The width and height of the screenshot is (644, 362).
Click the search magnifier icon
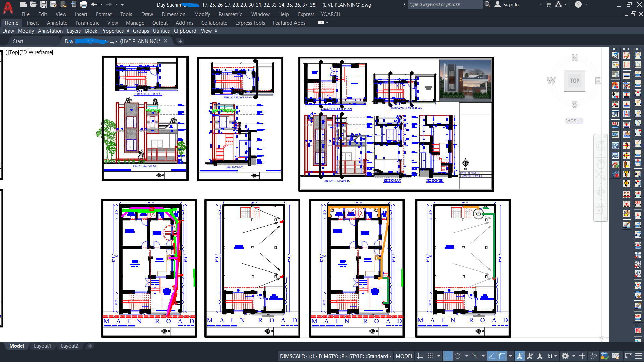pos(488,4)
